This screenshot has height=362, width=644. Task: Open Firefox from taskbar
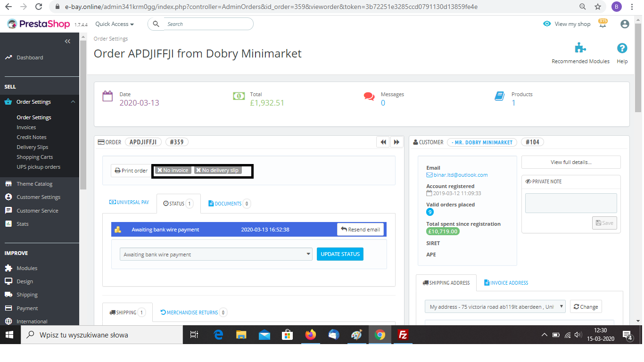(x=310, y=335)
